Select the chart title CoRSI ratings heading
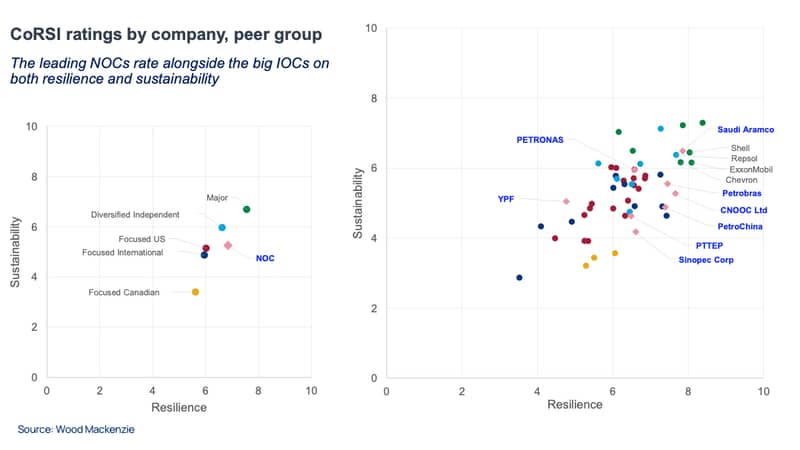The image size is (800, 450). (166, 34)
